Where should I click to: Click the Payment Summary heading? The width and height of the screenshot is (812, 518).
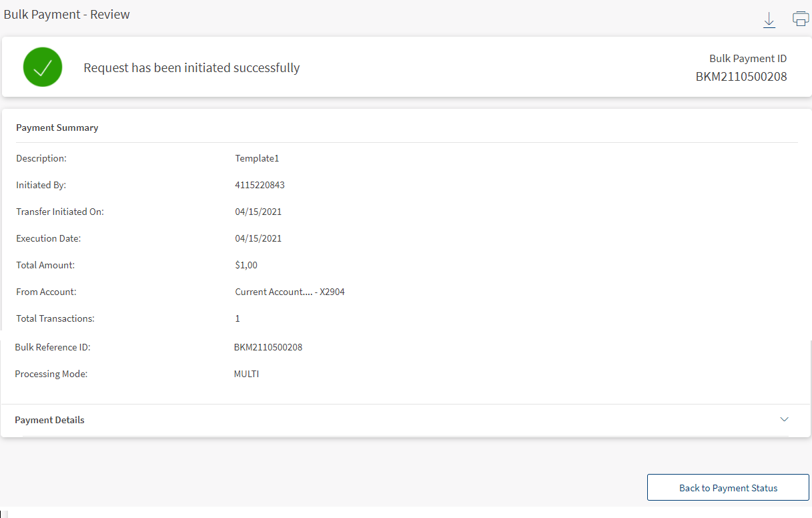point(57,127)
